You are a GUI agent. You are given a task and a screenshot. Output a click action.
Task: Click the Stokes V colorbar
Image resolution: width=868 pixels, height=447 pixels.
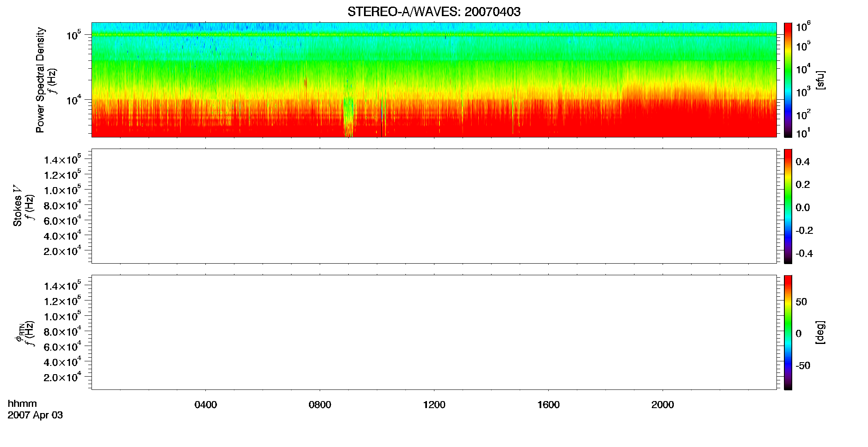(788, 206)
